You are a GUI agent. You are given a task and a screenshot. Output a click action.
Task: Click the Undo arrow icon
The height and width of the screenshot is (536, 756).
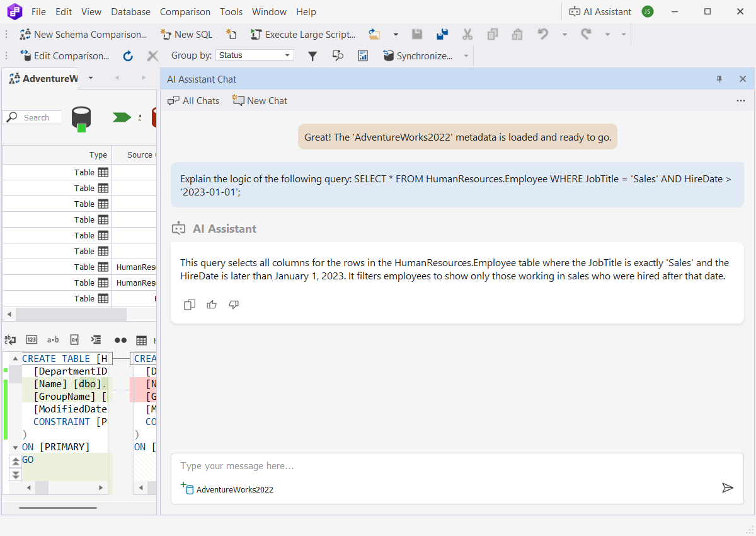[x=542, y=34]
